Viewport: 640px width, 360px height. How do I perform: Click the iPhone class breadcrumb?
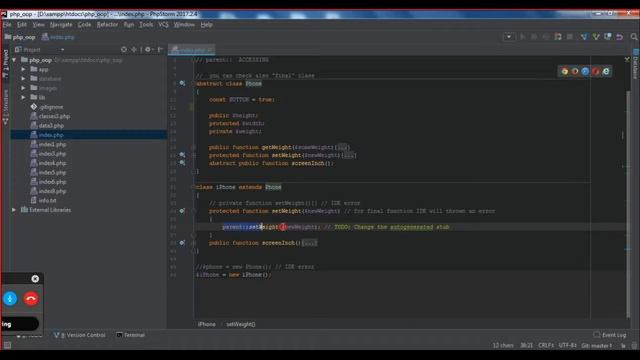[207, 324]
